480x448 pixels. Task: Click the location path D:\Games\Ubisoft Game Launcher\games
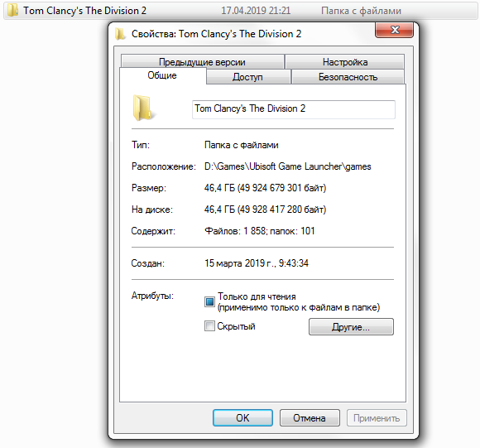pos(288,166)
